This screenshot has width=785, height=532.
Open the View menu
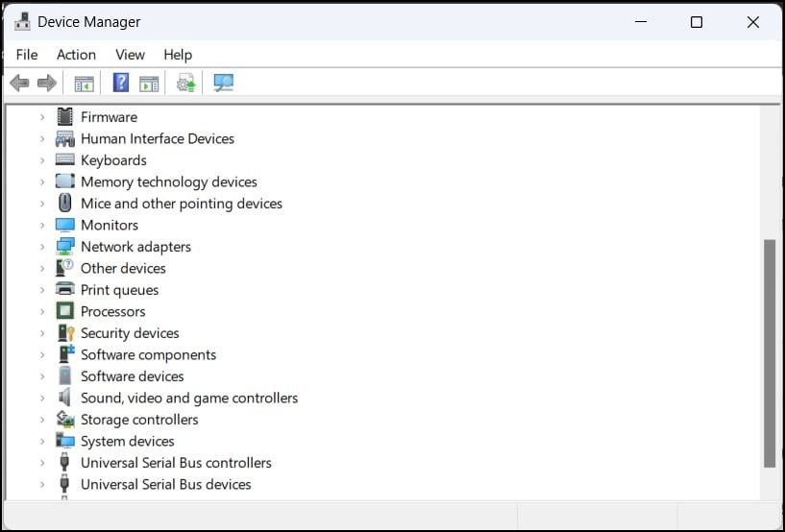(130, 55)
